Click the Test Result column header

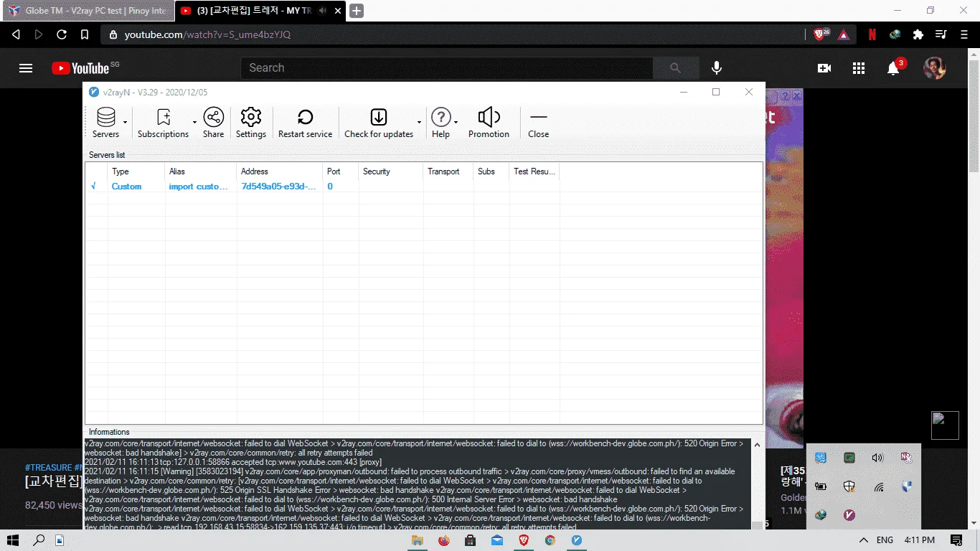pos(534,171)
